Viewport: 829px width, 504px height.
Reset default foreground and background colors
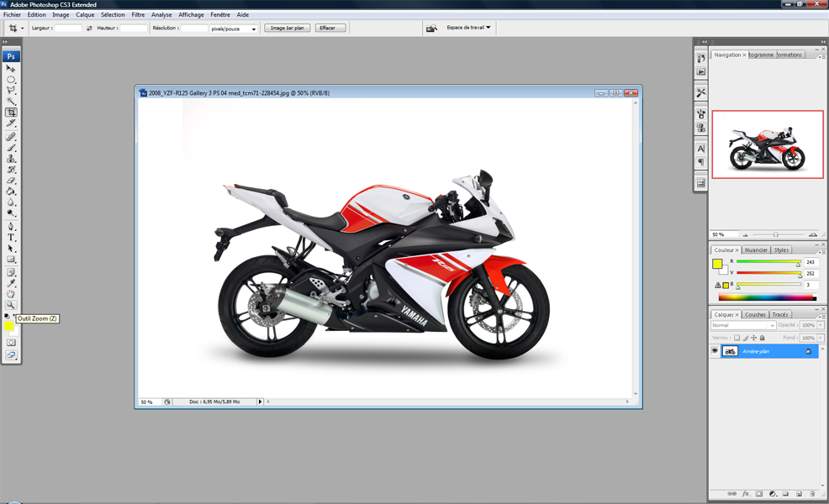[7, 316]
